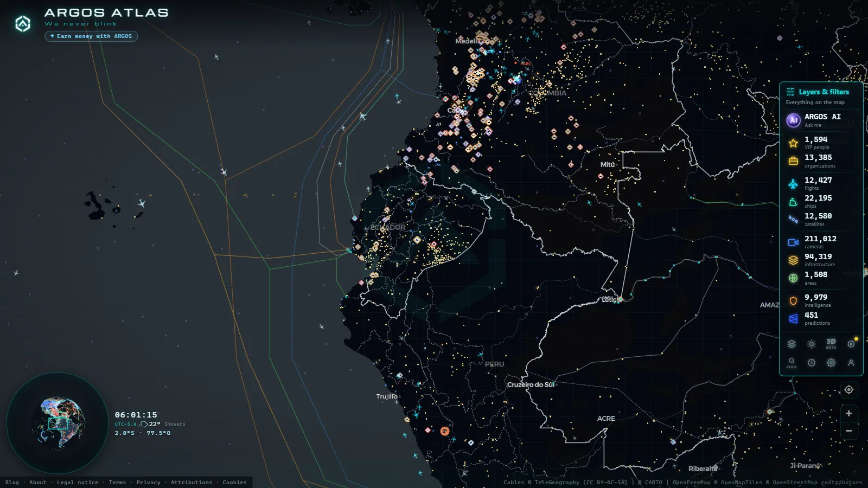Open the clock history icon
The width and height of the screenshot is (868, 488).
pos(812,363)
